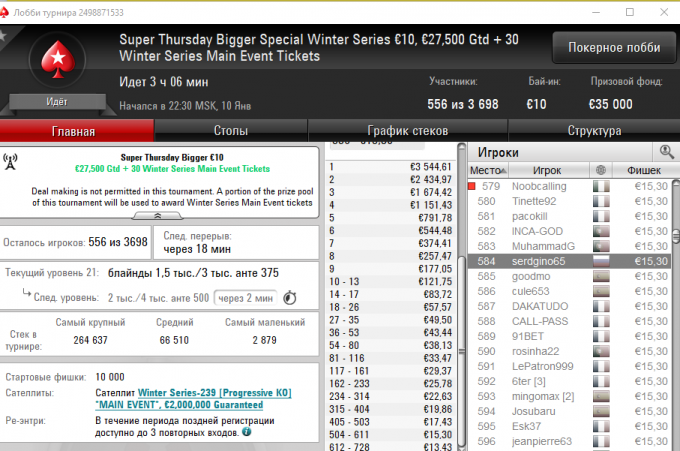Click the level timer stopwatch icon
Image resolution: width=680 pixels, height=451 pixels.
[x=290, y=298]
